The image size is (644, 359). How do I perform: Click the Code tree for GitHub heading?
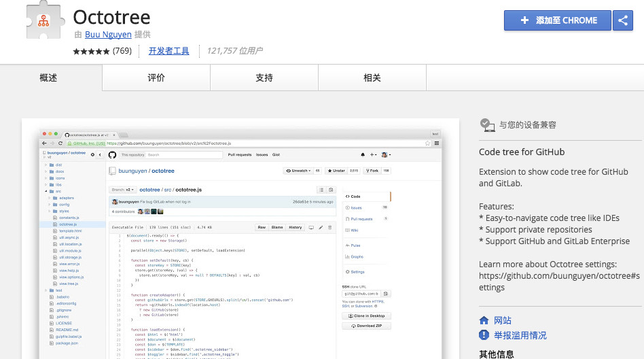(x=522, y=152)
